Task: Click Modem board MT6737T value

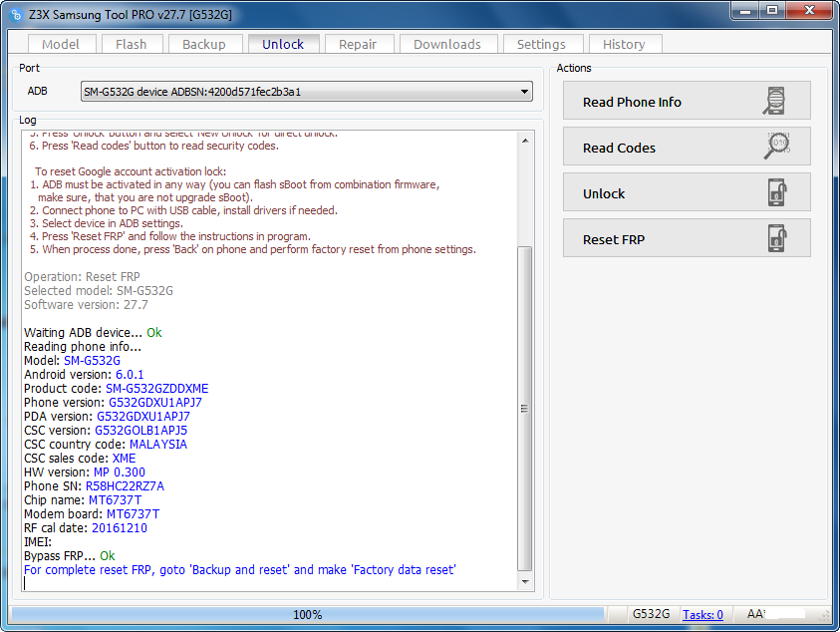Action: (133, 514)
